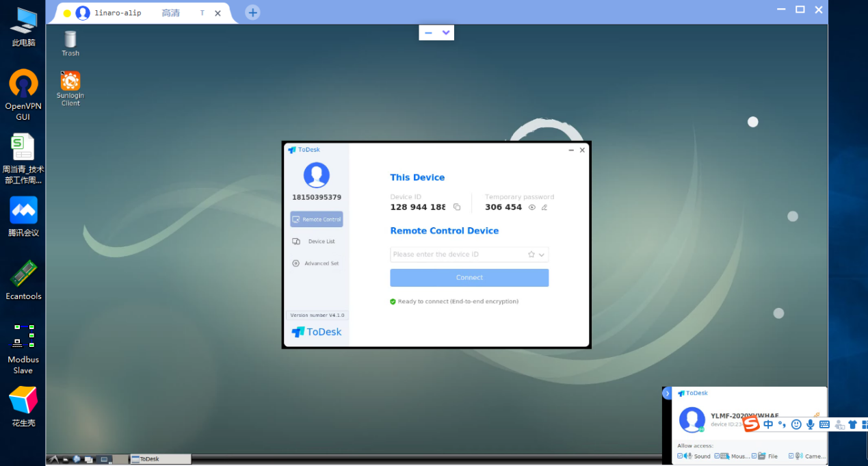This screenshot has height=466, width=868.
Task: Click the Device ID value 128 944 188
Action: 418,207
